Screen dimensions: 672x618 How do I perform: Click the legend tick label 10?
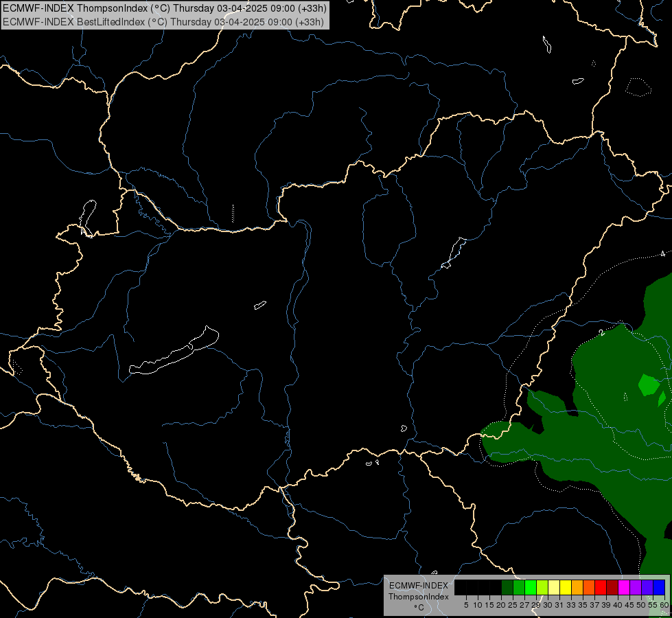click(478, 605)
